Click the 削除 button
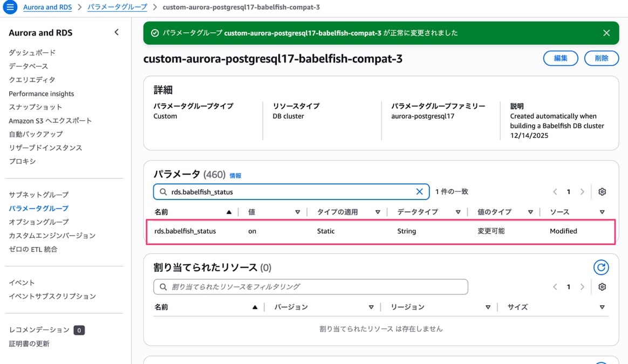The image size is (628, 364). tap(601, 58)
